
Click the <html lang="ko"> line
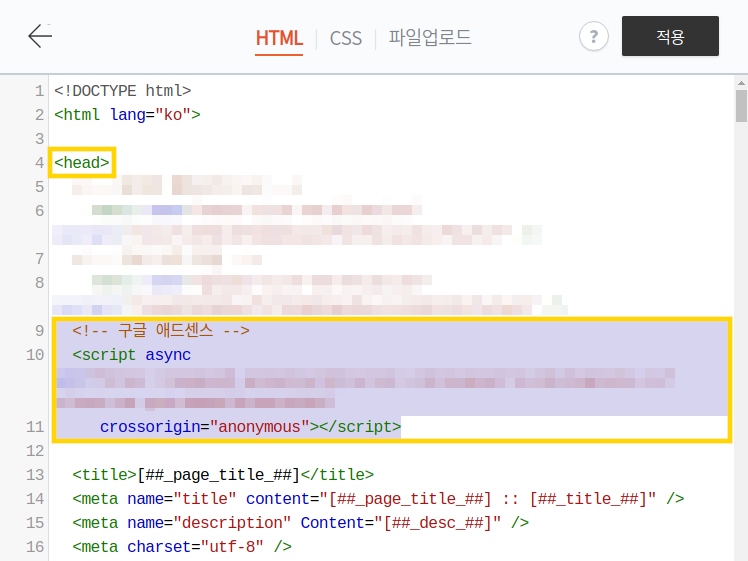tap(127, 115)
